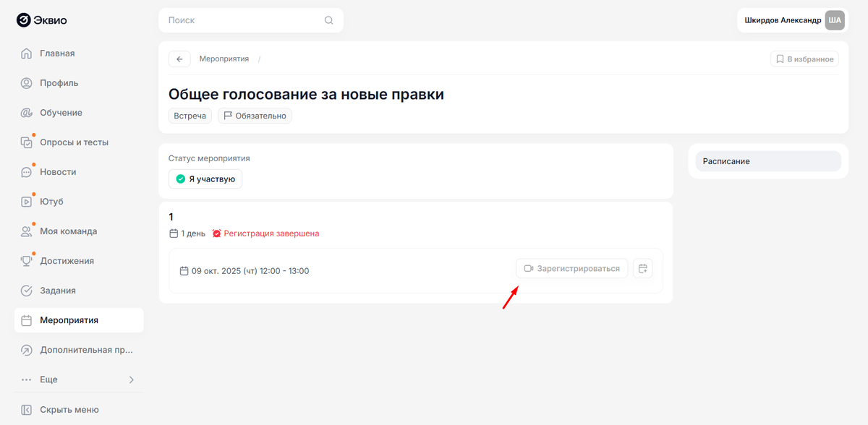Click the person icon beside Профиль
Image resolution: width=868 pixels, height=425 pixels.
click(27, 83)
